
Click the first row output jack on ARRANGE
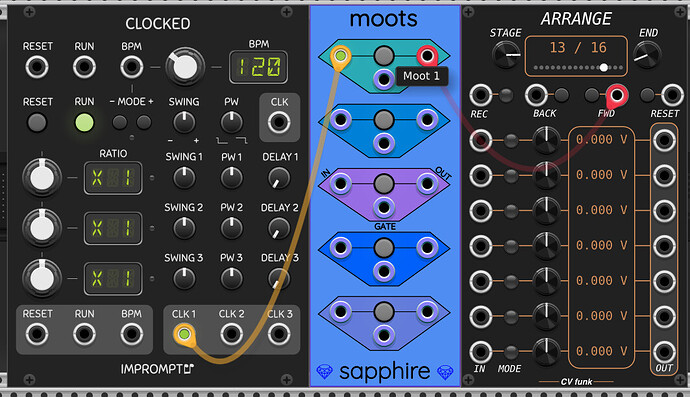click(664, 140)
